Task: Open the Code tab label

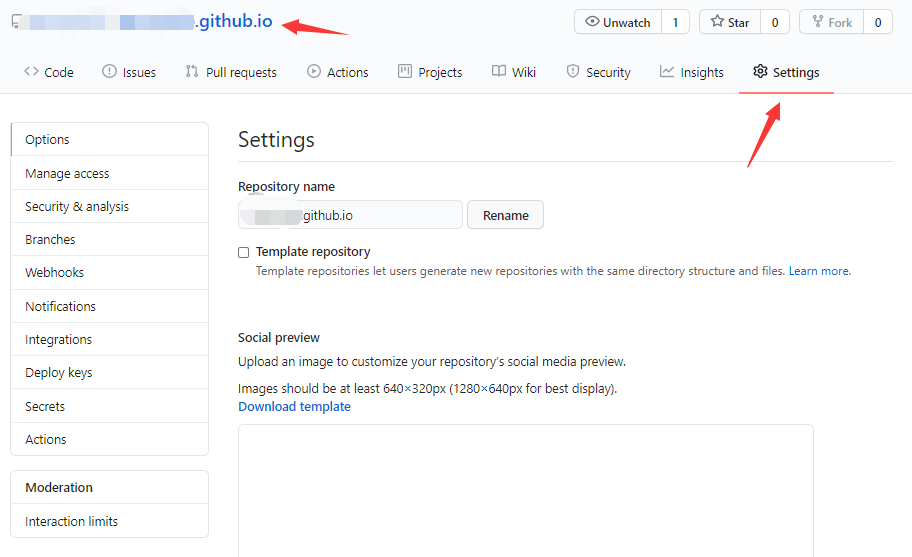Action: (59, 73)
